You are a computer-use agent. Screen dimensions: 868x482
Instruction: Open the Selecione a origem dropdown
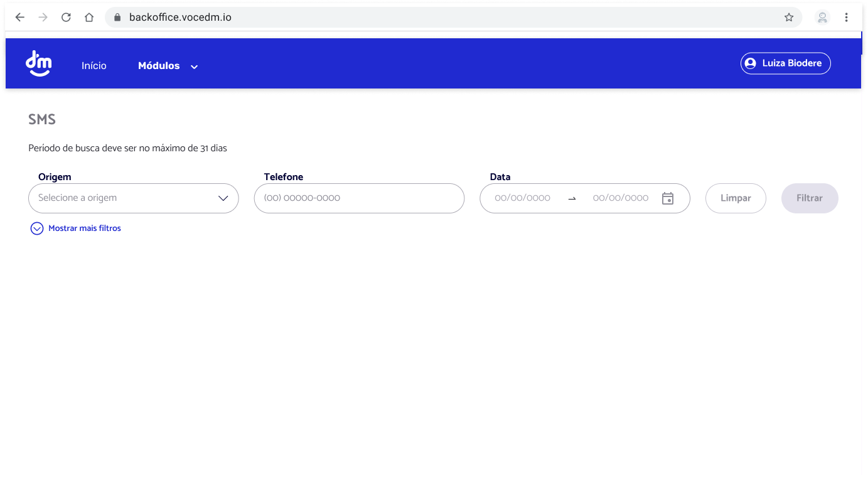pyautogui.click(x=133, y=198)
